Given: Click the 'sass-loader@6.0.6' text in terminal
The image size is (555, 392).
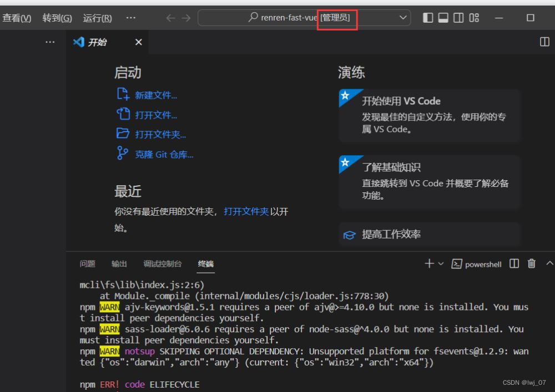Looking at the screenshot, I should coord(167,329).
